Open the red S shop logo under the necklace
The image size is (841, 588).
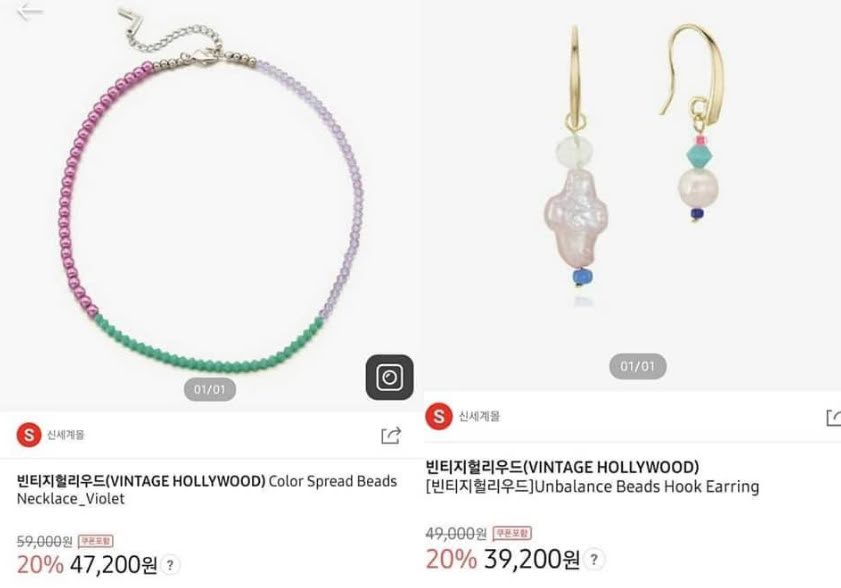click(x=29, y=435)
